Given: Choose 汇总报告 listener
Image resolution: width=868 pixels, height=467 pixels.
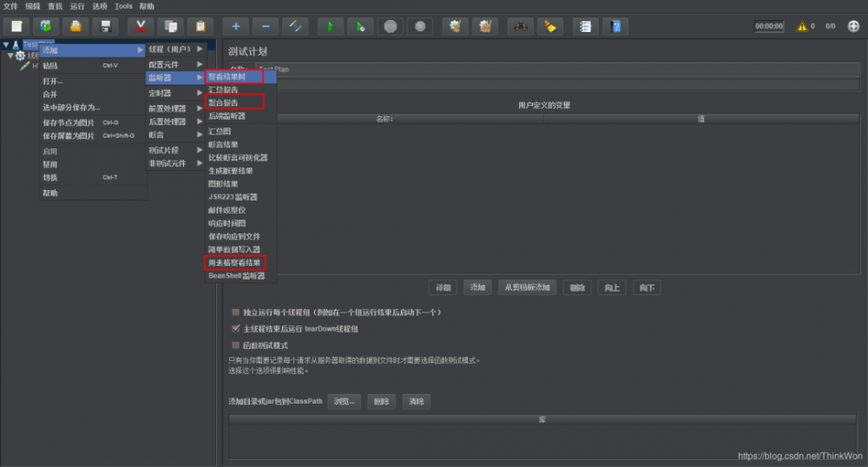Looking at the screenshot, I should 240,89.
